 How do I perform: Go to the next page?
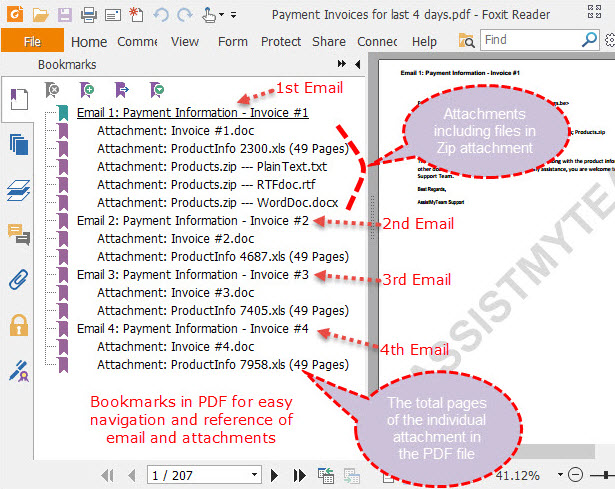click(x=275, y=475)
